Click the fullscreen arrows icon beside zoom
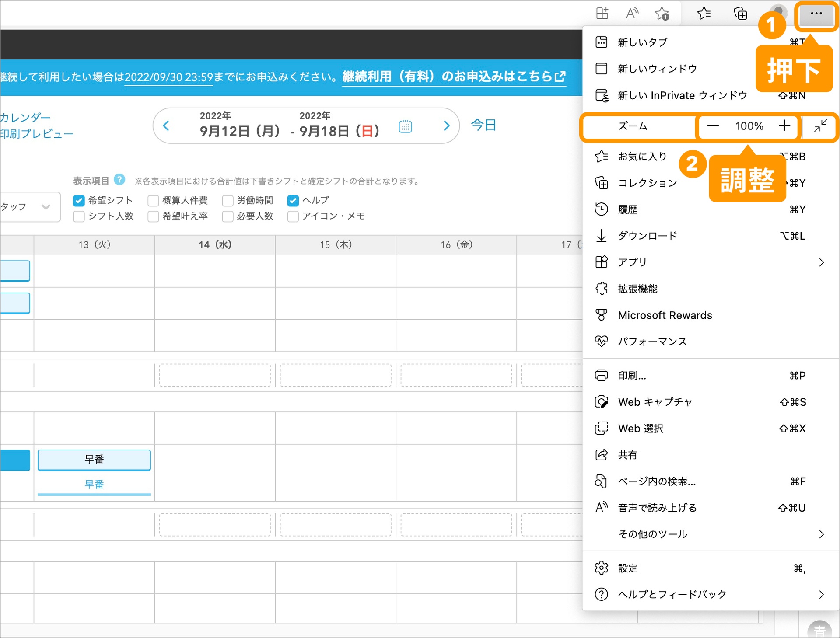Screen dimensions: 840x638 (820, 126)
